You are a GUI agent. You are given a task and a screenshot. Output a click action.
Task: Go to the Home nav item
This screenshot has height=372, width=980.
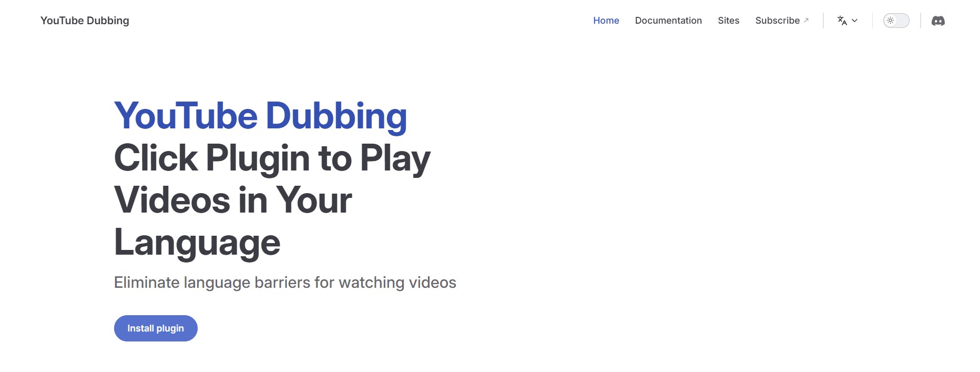pyautogui.click(x=606, y=21)
